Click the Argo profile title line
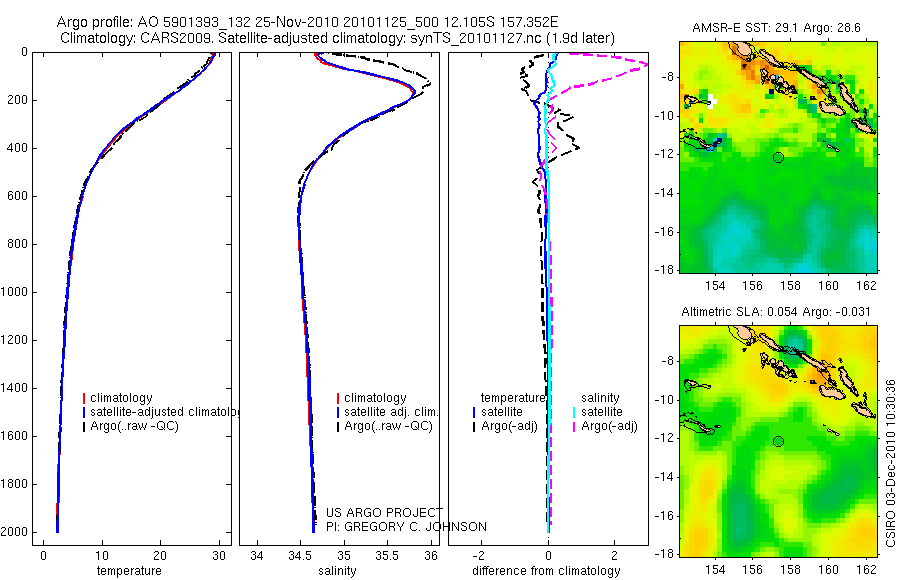Viewport: 900px width, 580px height. (307, 22)
